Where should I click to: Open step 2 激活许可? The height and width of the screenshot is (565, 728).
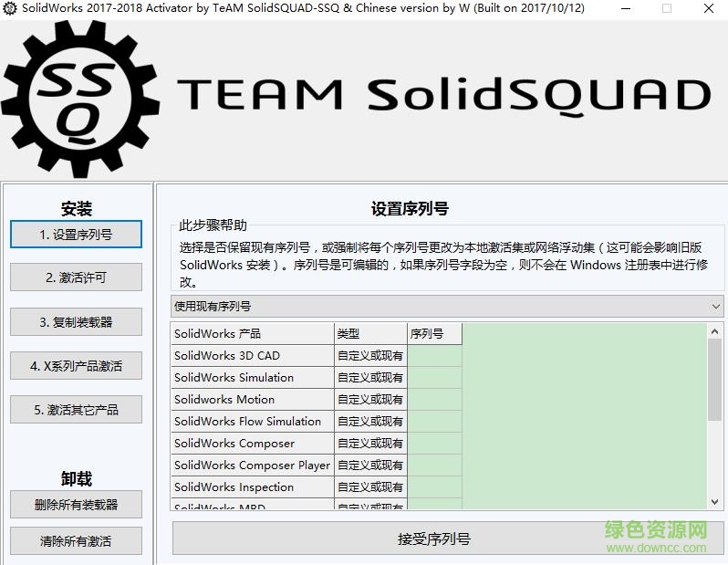point(76,277)
